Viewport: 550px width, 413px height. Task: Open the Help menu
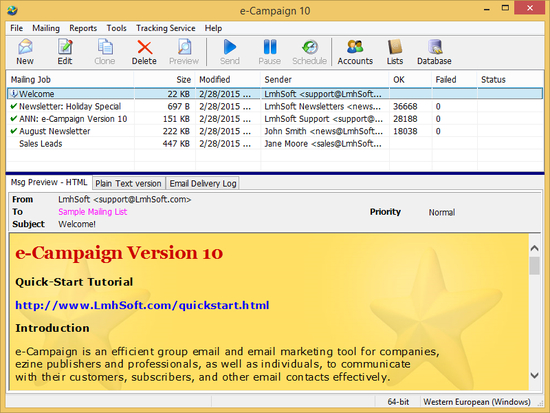(213, 28)
